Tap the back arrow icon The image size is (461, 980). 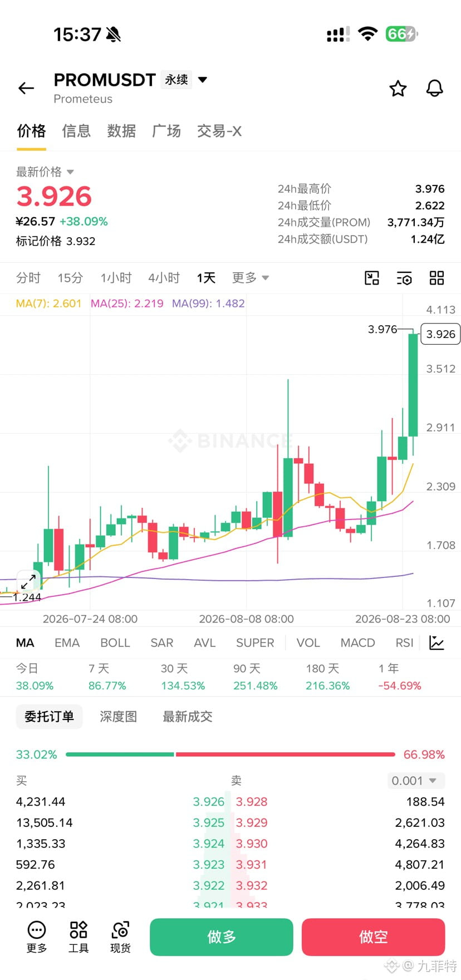26,88
